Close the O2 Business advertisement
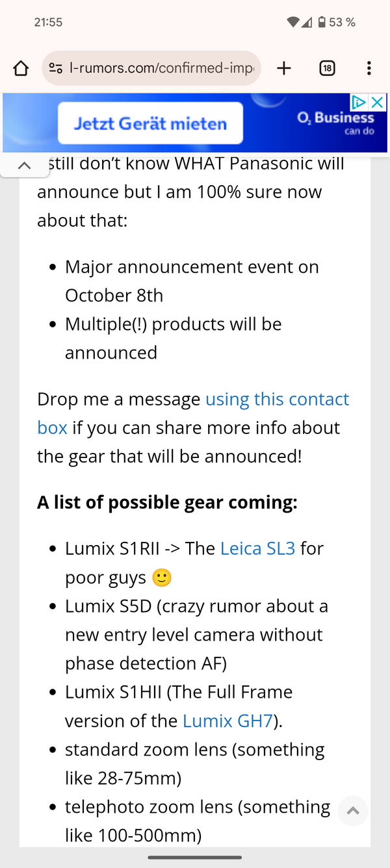Screen dimensions: 390x868 tap(378, 102)
